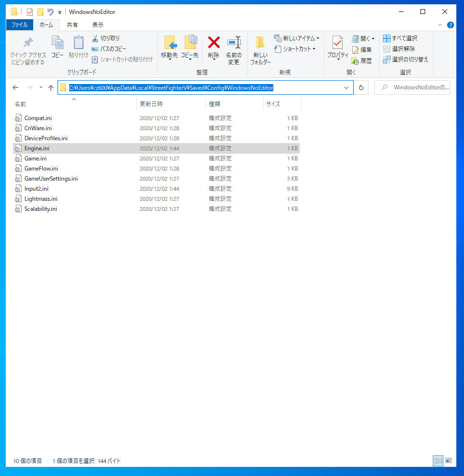Click Copy Path (パスのコピー)
This screenshot has width=464, height=476.
(x=109, y=49)
